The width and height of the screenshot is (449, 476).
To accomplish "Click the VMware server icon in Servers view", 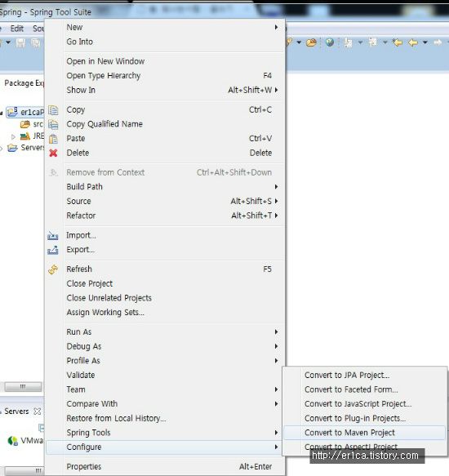I will 13,440.
